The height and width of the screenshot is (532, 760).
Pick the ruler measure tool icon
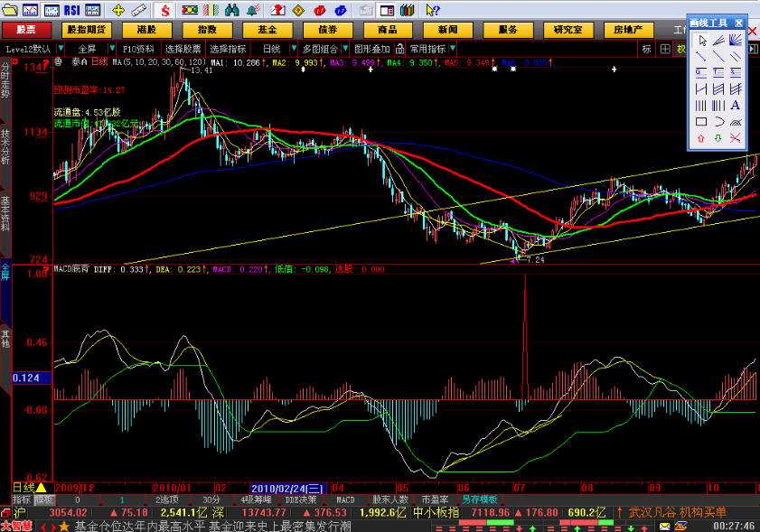tap(139, 9)
